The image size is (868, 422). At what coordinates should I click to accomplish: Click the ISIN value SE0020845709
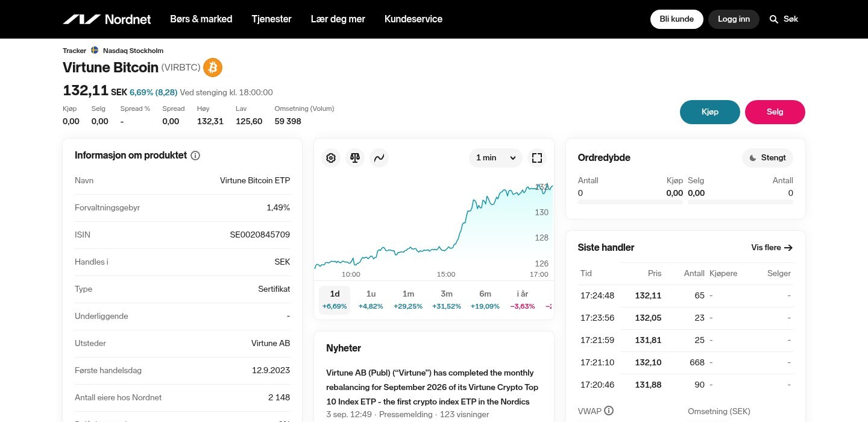click(x=260, y=235)
